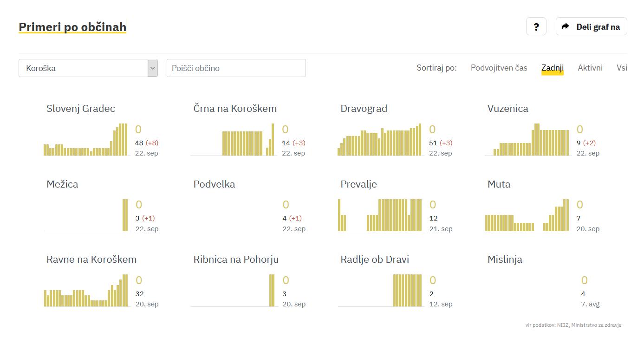
Task: Sort municipalities by Aktivni
Action: click(x=590, y=68)
